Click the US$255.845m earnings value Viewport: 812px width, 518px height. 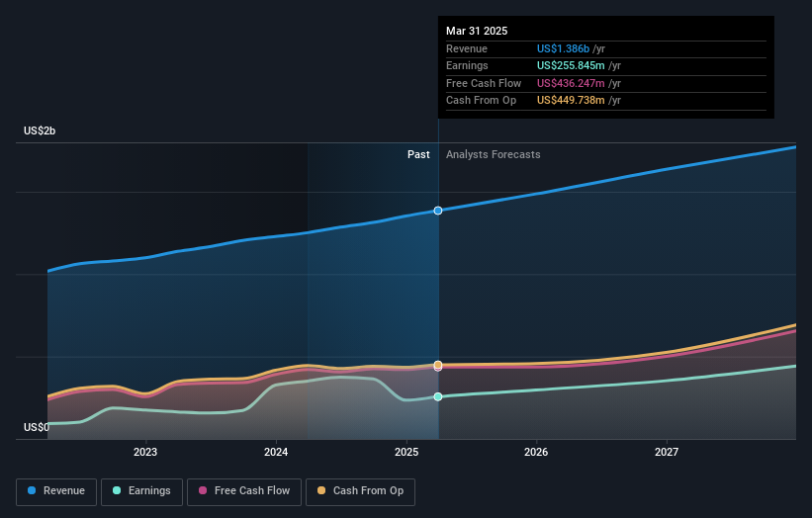571,65
